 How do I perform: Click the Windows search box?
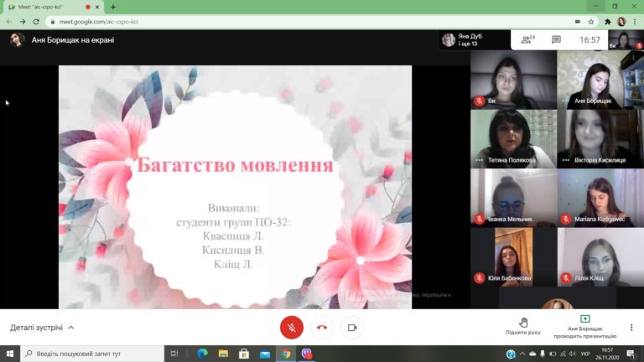[92, 354]
